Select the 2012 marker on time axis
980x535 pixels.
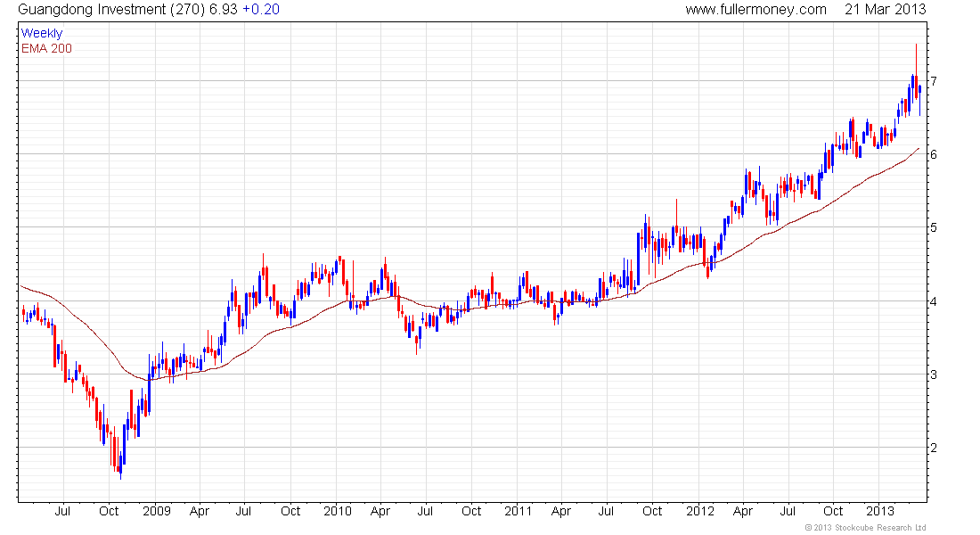coord(699,511)
